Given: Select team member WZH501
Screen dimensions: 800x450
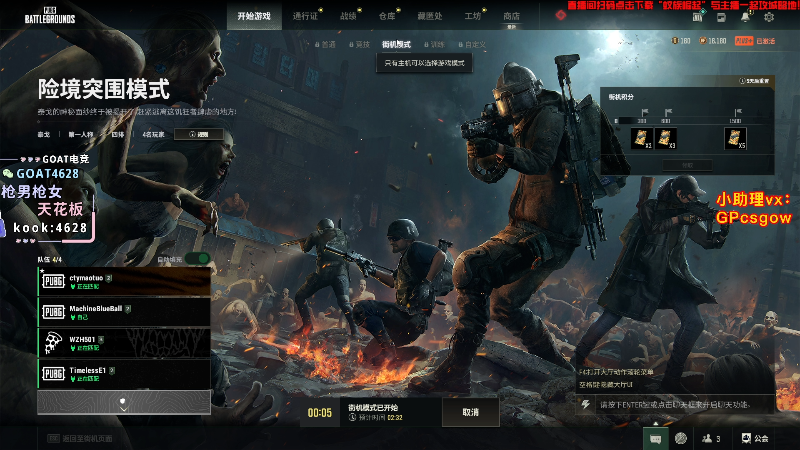Looking at the screenshot, I should coord(124,343).
